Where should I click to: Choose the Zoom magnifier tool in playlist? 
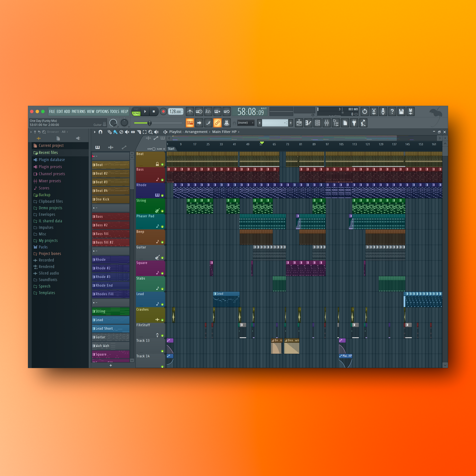[151, 132]
